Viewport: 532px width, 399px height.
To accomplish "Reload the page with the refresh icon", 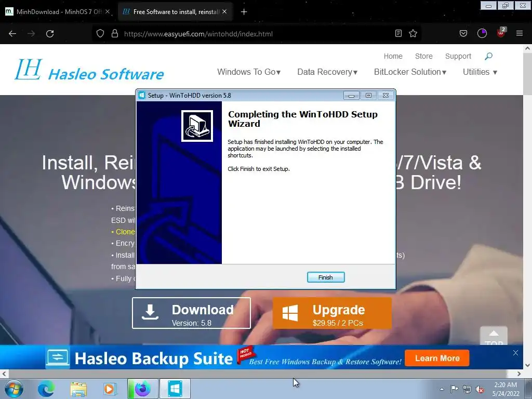I will click(x=50, y=34).
